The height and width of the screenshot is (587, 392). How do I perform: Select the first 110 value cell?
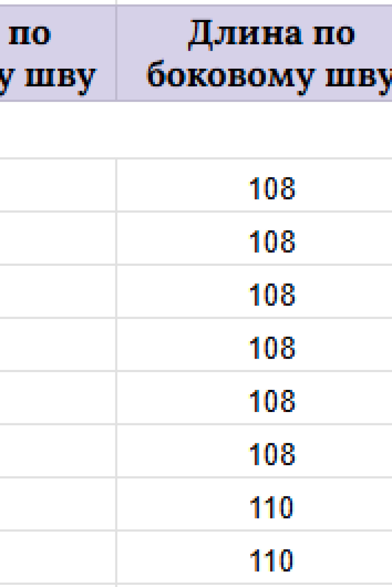click(254, 504)
